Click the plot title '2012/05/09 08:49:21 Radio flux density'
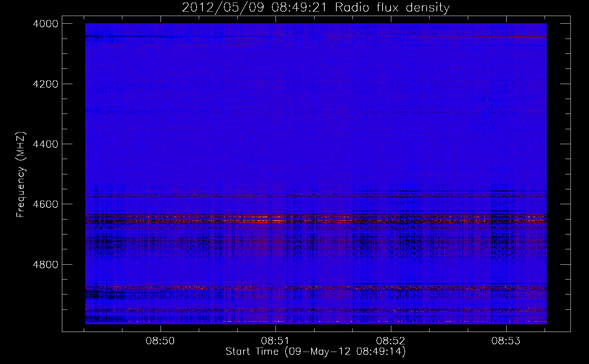The width and height of the screenshot is (589, 364). (x=316, y=7)
